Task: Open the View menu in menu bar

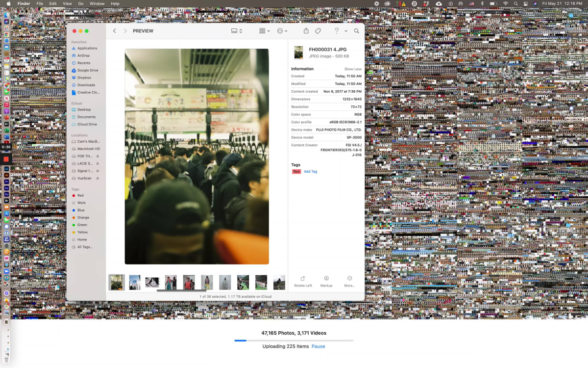Action: tap(67, 3)
